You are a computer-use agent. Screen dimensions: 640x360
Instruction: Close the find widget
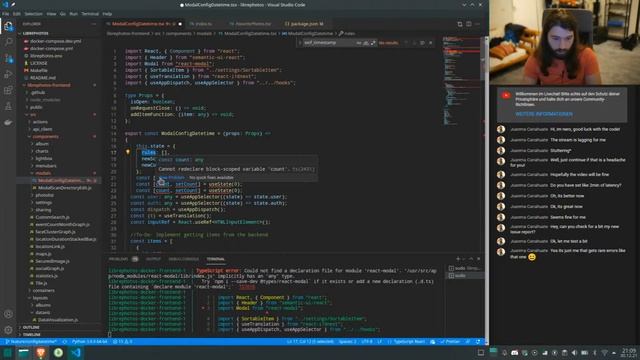click(431, 43)
